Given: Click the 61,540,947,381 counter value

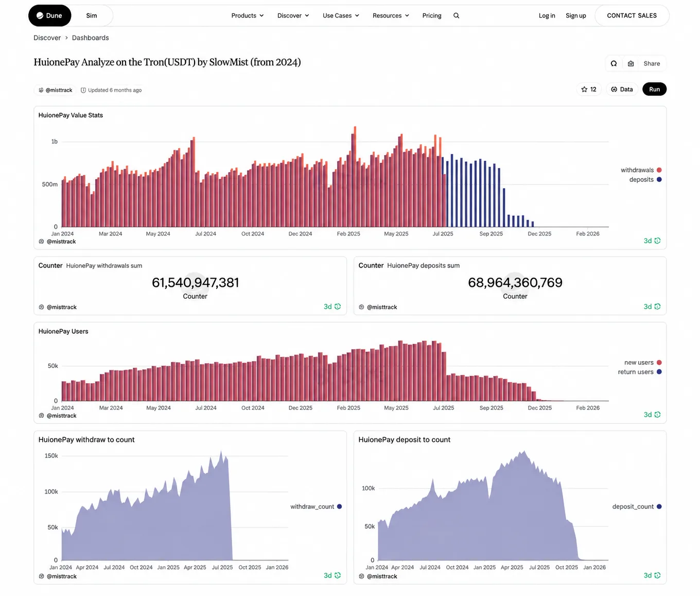Looking at the screenshot, I should click(x=195, y=282).
